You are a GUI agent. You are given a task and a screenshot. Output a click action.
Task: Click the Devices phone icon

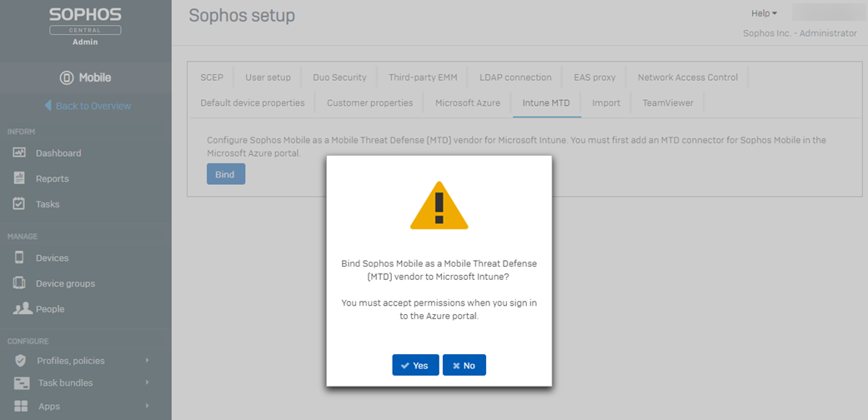[19, 257]
